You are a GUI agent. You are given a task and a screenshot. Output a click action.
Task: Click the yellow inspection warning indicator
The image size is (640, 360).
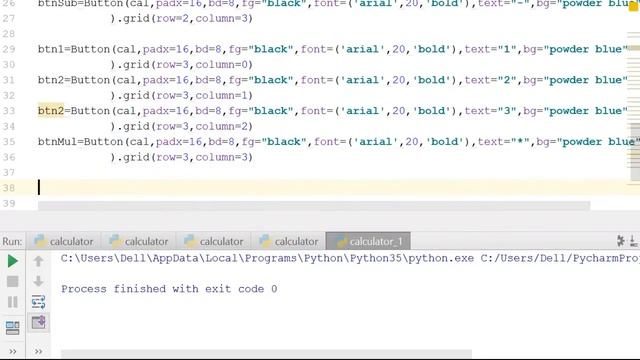coord(633,6)
